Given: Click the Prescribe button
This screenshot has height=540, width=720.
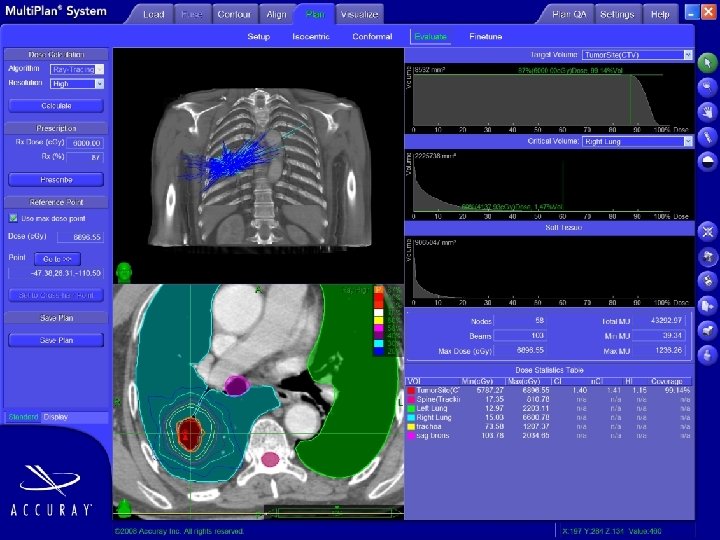Looking at the screenshot, I should 56,180.
